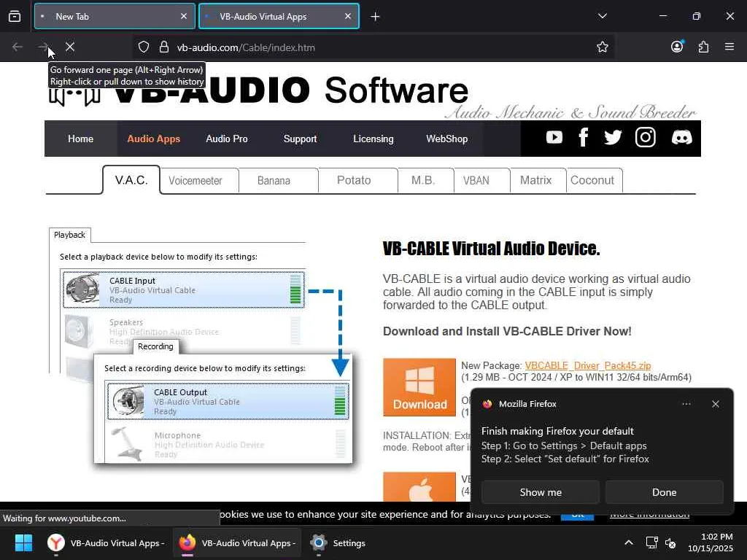Stop loading the page
This screenshot has width=747, height=560.
[70, 47]
